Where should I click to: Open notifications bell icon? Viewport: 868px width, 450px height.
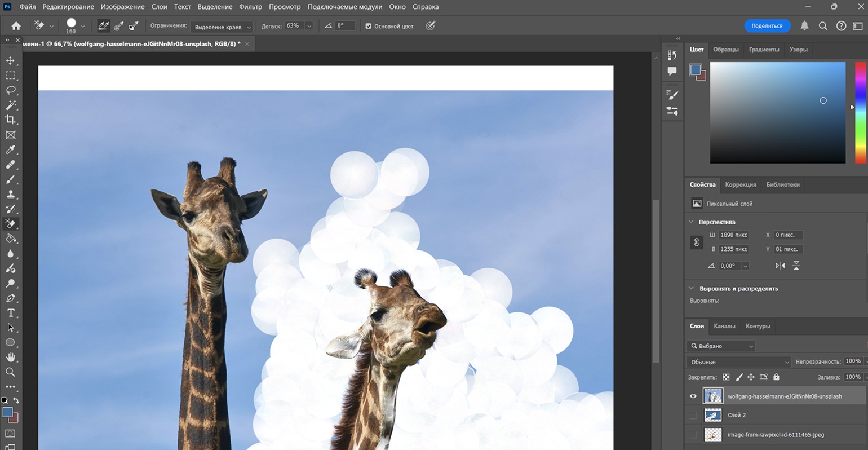804,26
